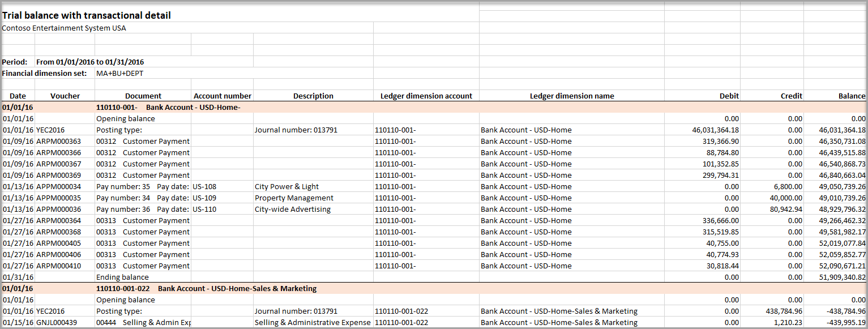Click the 'Debit' column header
868x329 pixels.
point(729,96)
